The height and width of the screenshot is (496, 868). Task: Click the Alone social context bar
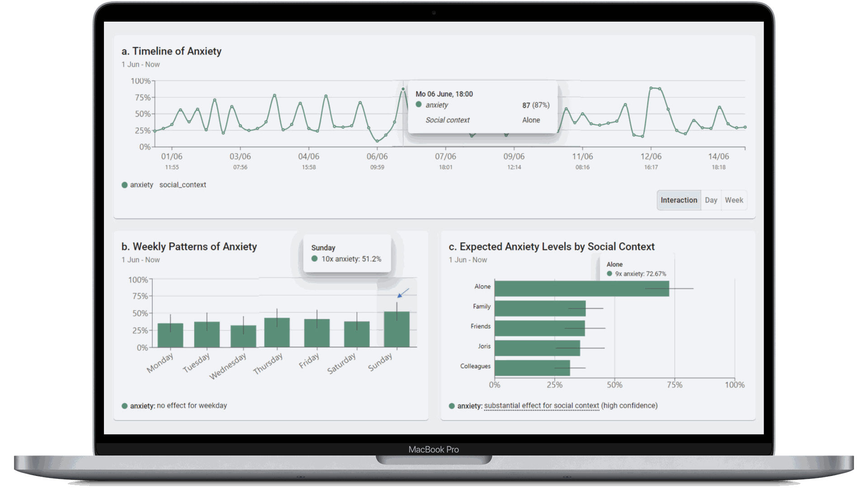coord(581,289)
